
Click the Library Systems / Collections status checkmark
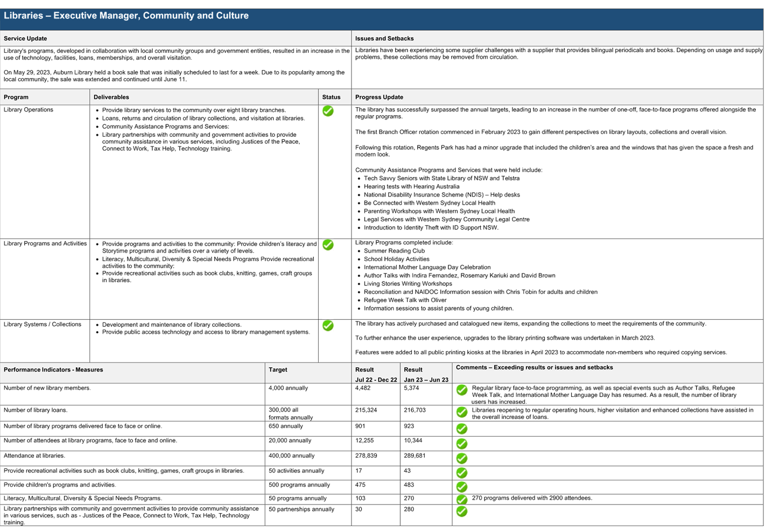(x=328, y=326)
